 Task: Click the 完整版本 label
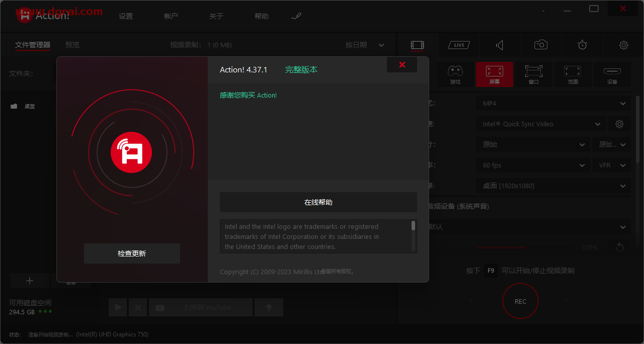pos(301,70)
